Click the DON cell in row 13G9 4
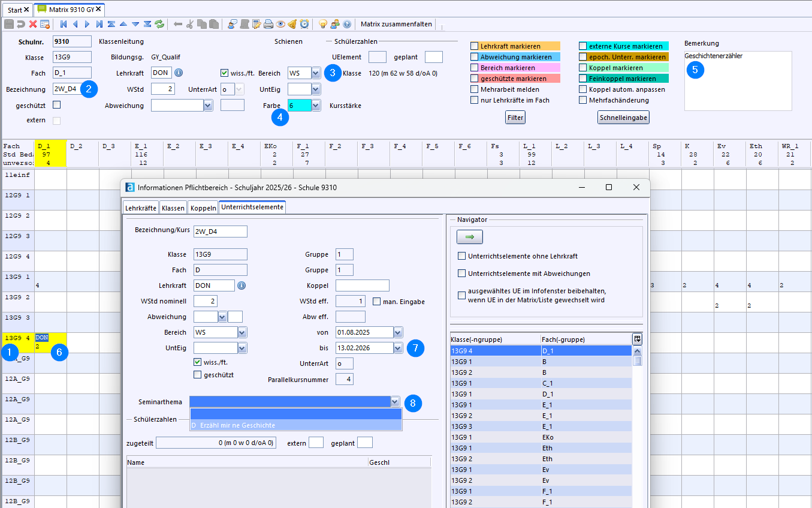Image resolution: width=812 pixels, height=508 pixels. click(50, 342)
